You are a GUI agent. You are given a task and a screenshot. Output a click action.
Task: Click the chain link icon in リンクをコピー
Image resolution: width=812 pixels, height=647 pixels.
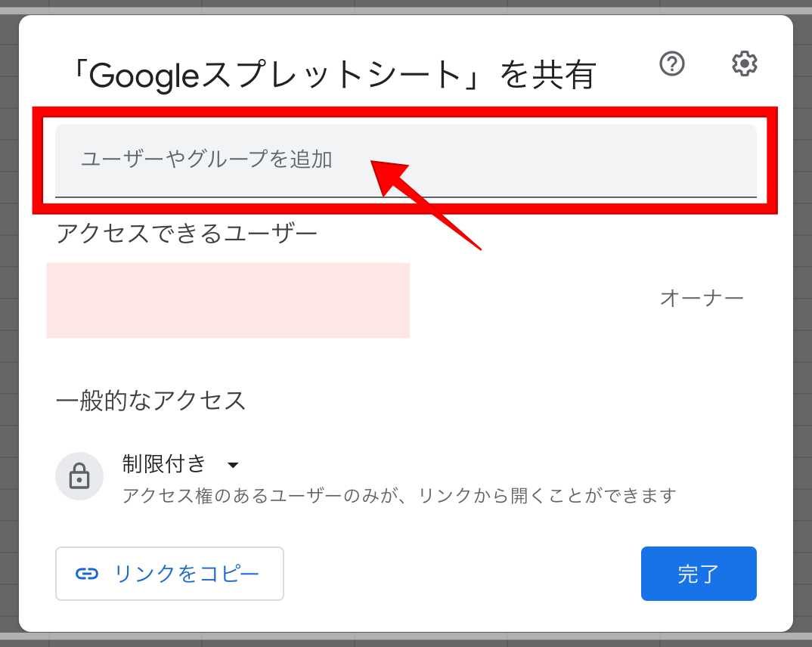point(87,574)
